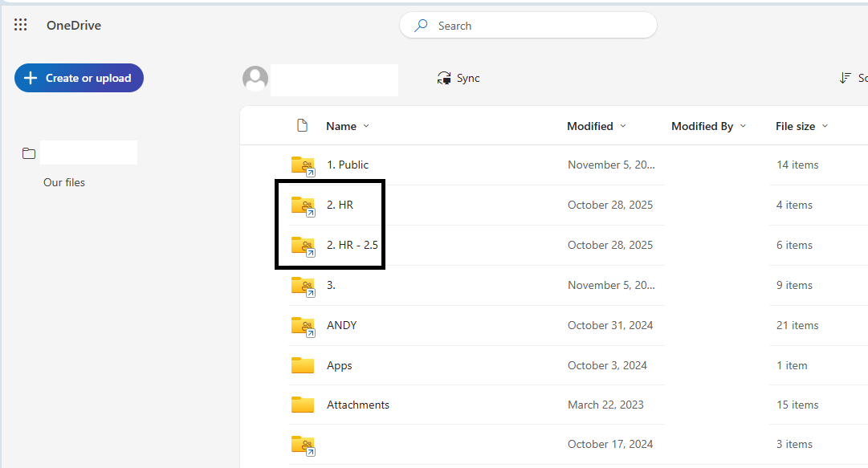Click the Sync button

point(458,78)
